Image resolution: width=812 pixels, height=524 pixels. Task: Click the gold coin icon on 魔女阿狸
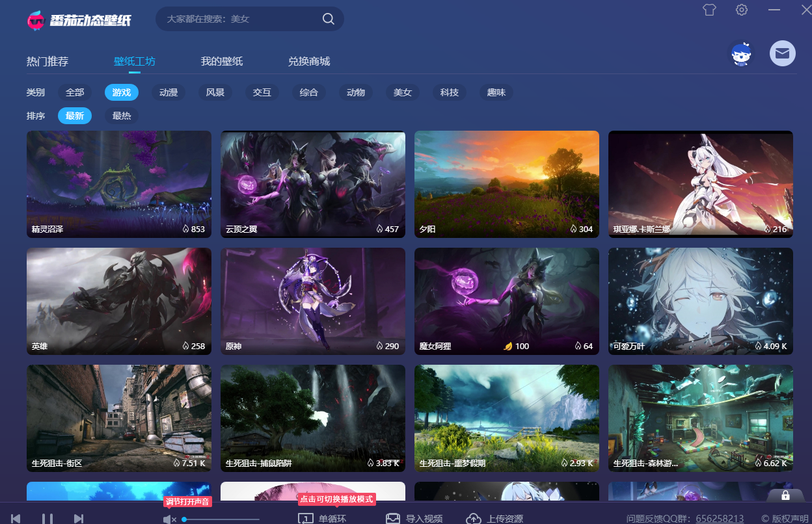tap(509, 347)
